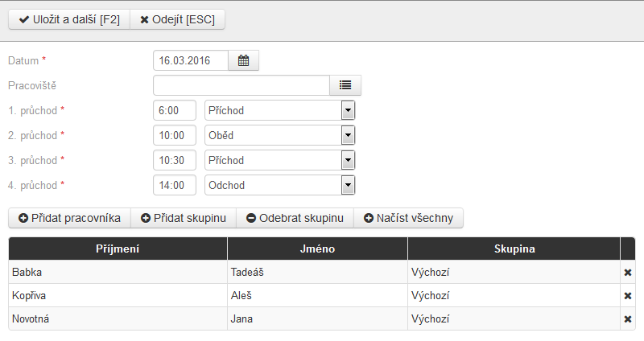Click the empty Pracoviště text field
Image resolution: width=644 pixels, height=341 pixels.
coord(242,85)
